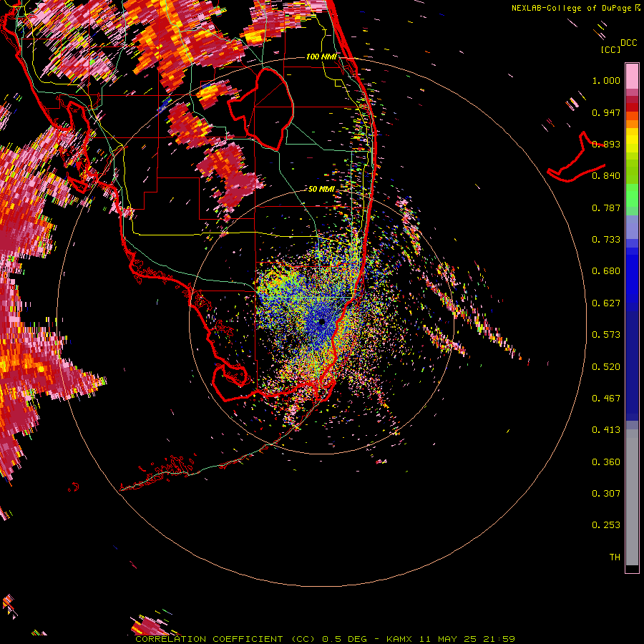Screen dimensions: 644x644
Task: Click the 0.520 color scale value
Action: coord(606,367)
